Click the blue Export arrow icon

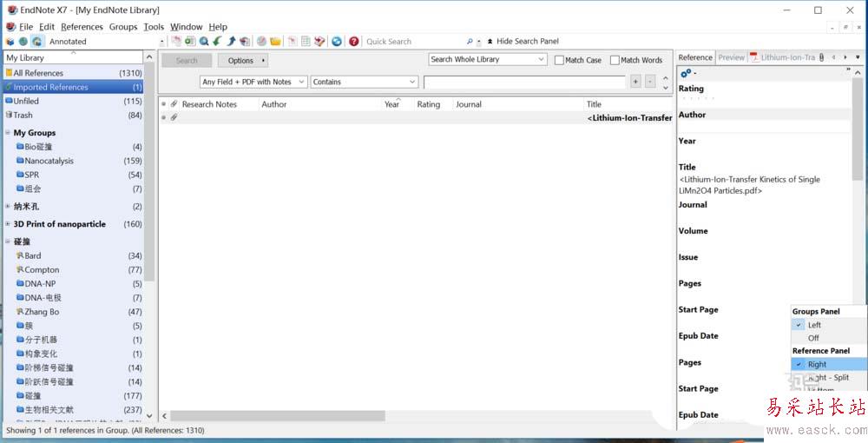pos(232,42)
